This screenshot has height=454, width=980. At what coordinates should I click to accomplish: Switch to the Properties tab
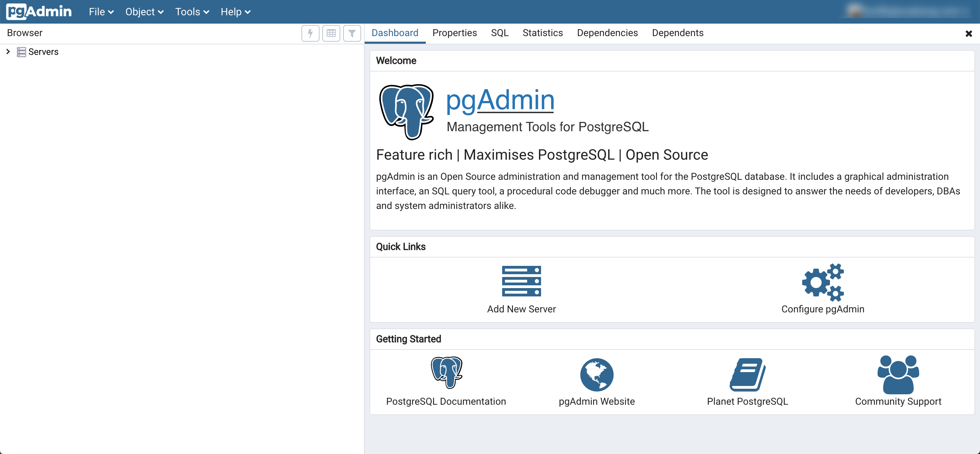coord(454,33)
